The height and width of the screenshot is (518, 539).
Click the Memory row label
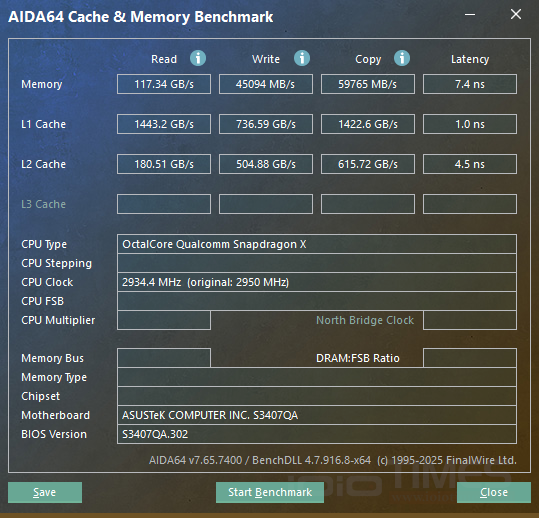[42, 84]
